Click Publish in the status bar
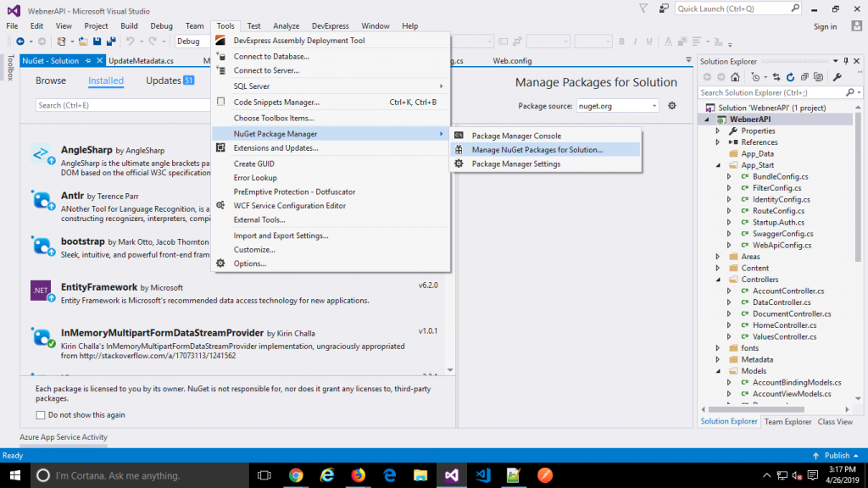This screenshot has height=488, width=868. pyautogui.click(x=838, y=455)
